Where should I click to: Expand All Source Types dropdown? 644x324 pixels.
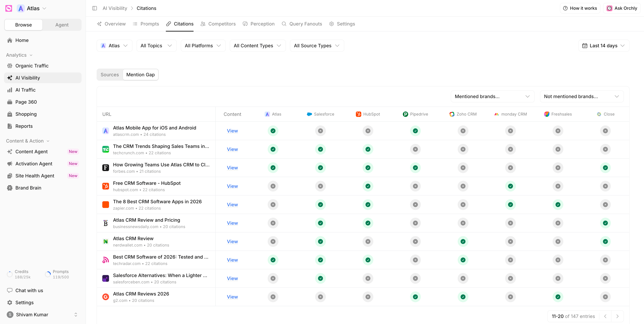(317, 45)
